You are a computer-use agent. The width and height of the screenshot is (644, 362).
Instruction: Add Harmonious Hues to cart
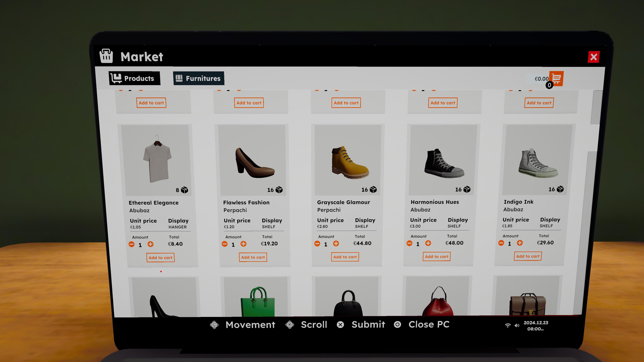pyautogui.click(x=437, y=257)
